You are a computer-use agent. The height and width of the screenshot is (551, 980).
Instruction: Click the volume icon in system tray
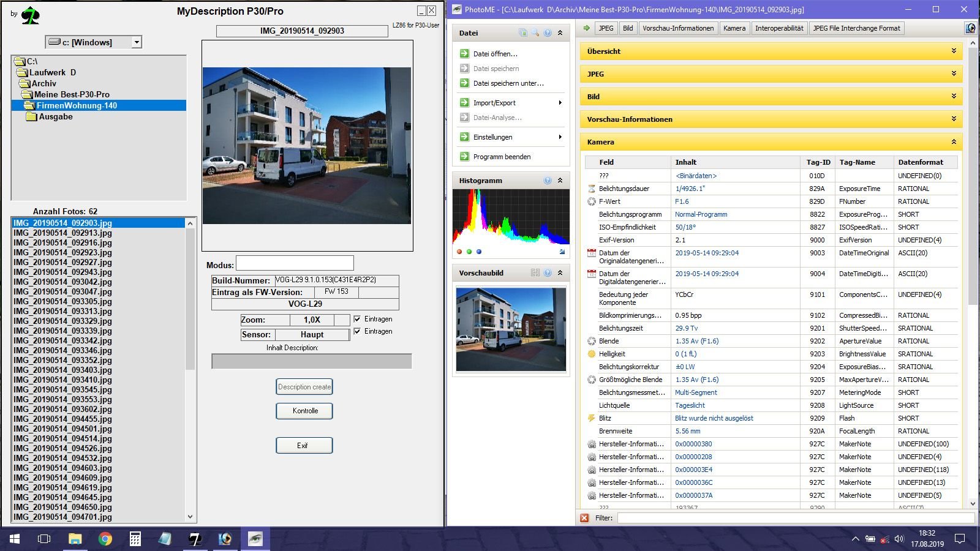point(899,539)
